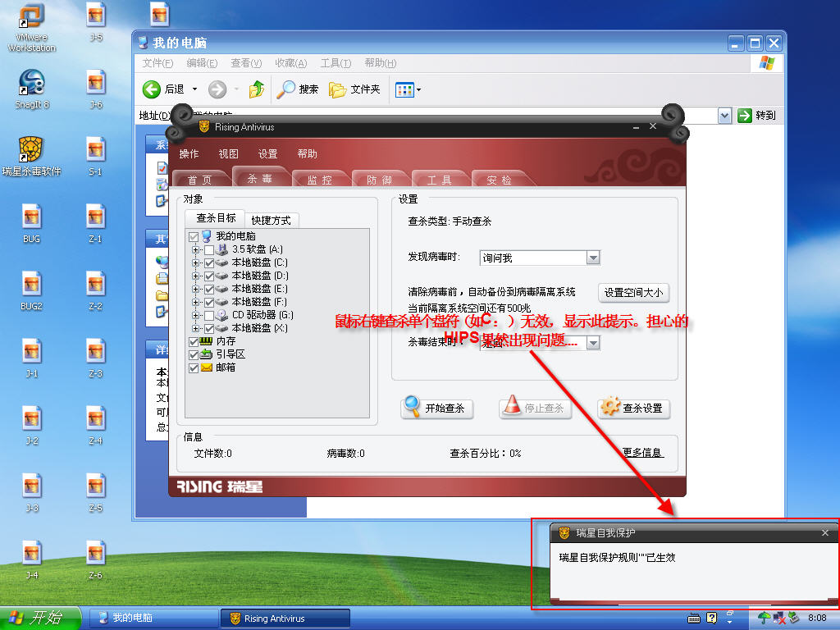Open the 设置 menu in Rising Antivirus

pos(268,153)
